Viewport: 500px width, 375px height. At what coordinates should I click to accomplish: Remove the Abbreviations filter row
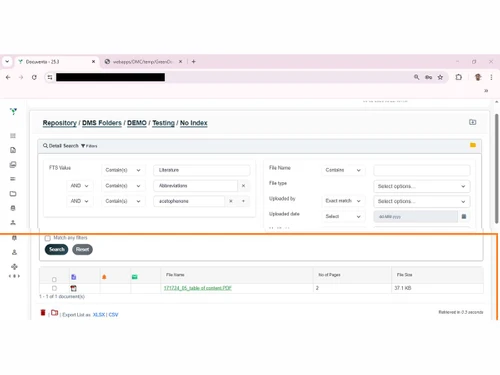[x=243, y=186]
